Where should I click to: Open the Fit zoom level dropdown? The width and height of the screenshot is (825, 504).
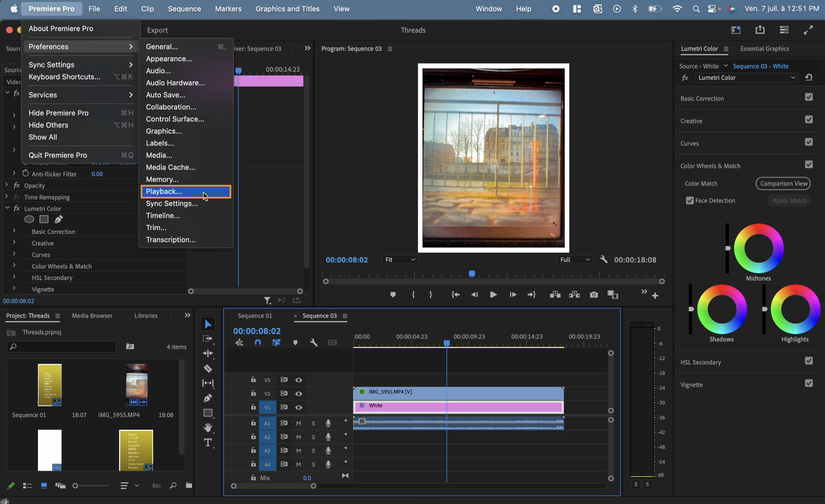(x=400, y=259)
